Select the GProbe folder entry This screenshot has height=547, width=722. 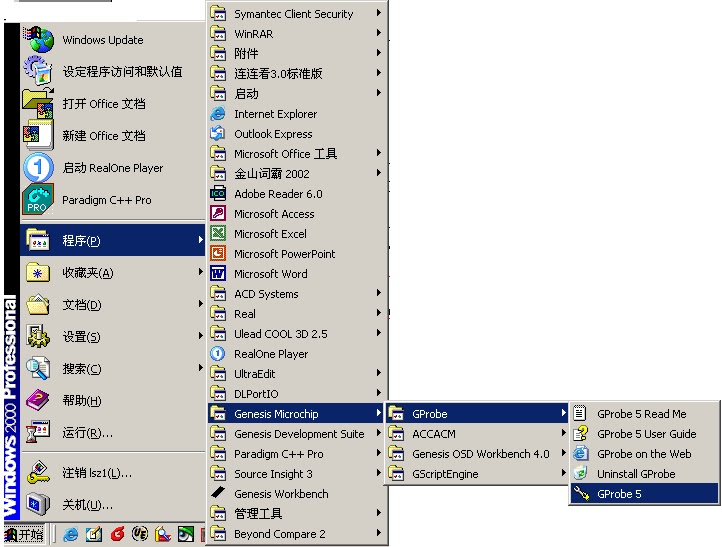click(x=477, y=413)
